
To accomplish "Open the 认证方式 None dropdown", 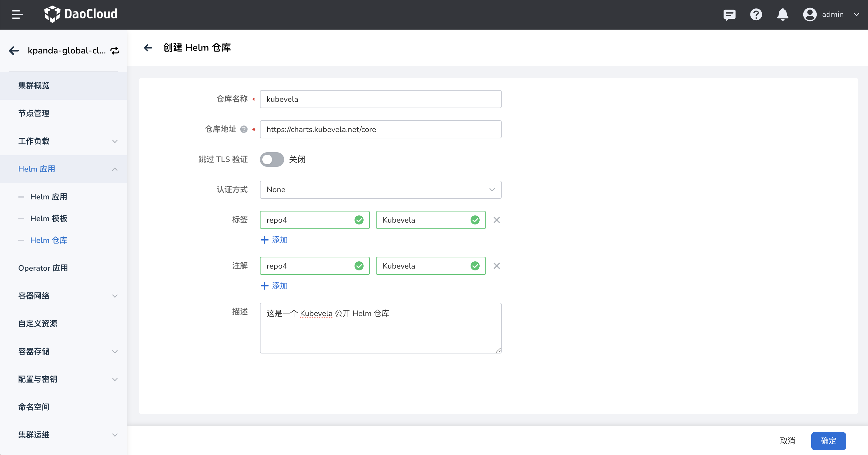I will (380, 190).
